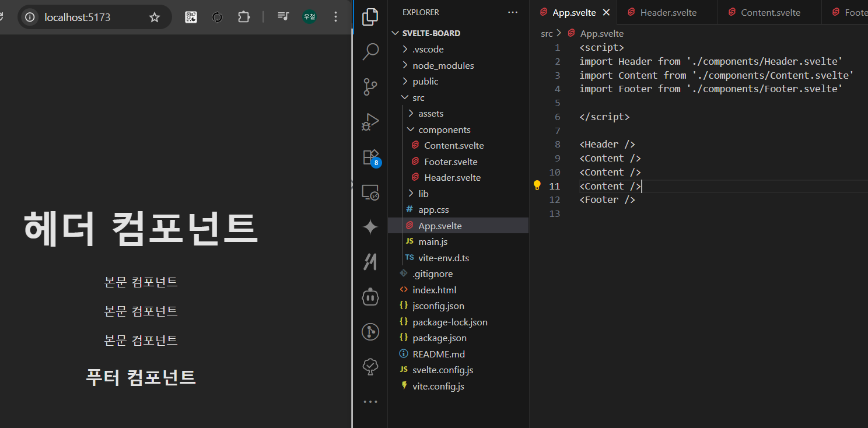The image size is (868, 428).
Task: Open the sparkle AI assistant icon
Action: click(370, 227)
